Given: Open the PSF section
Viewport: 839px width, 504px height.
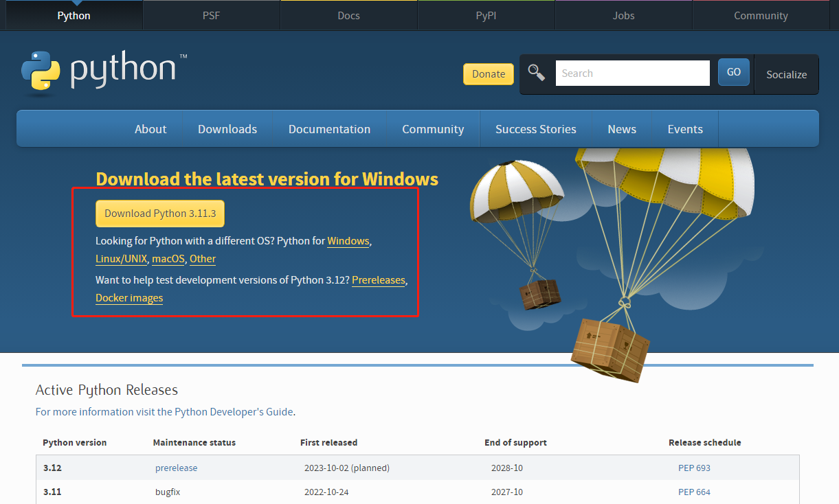Looking at the screenshot, I should click(x=211, y=15).
